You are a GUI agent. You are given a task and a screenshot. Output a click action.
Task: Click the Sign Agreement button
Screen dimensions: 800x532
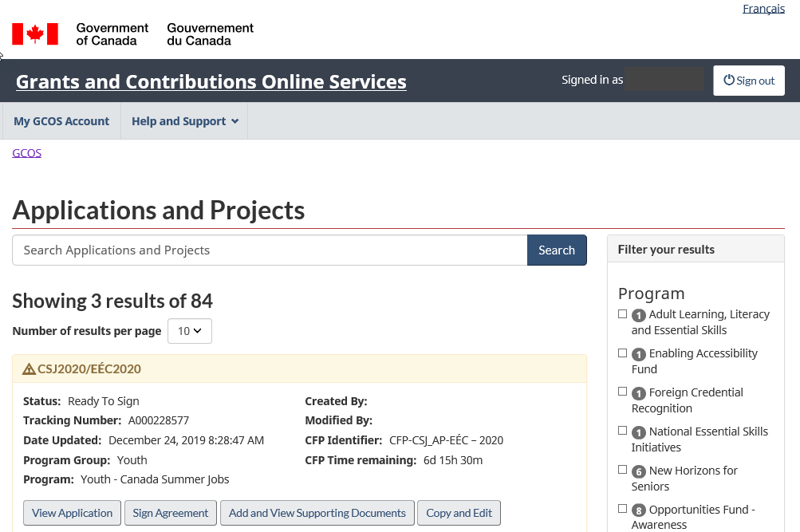(x=171, y=513)
